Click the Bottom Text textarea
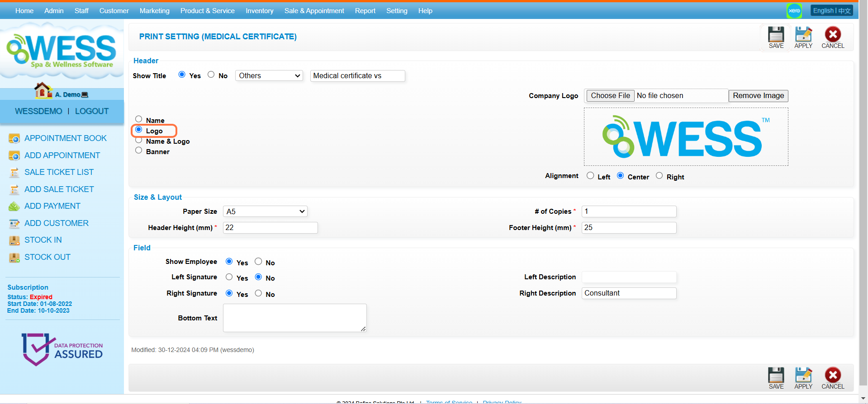Viewport: 868px width, 404px height. pos(294,318)
